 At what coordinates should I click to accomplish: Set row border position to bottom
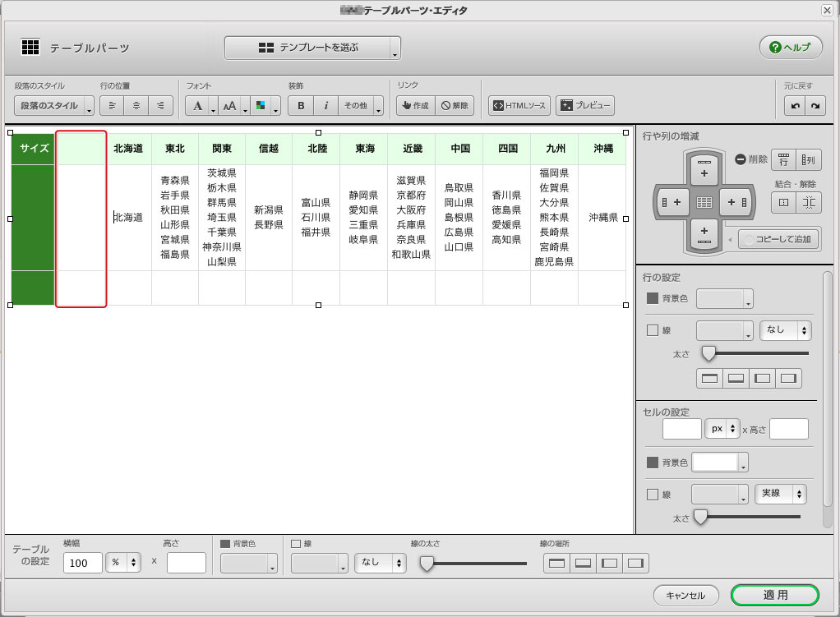(736, 379)
